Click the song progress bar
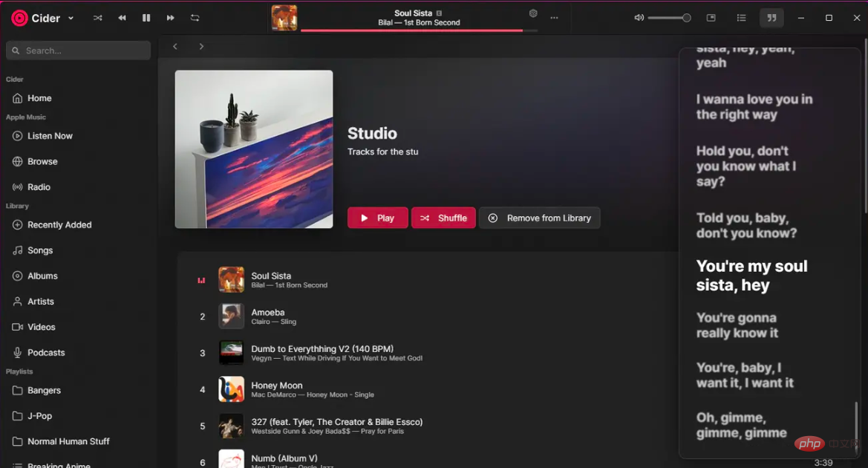Image resolution: width=868 pixels, height=468 pixels. 419,30
